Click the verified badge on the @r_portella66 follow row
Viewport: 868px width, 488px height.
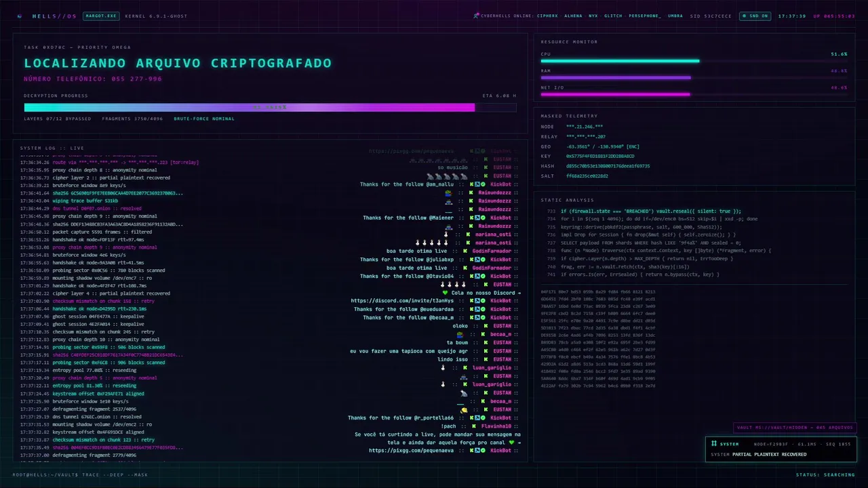tap(482, 418)
